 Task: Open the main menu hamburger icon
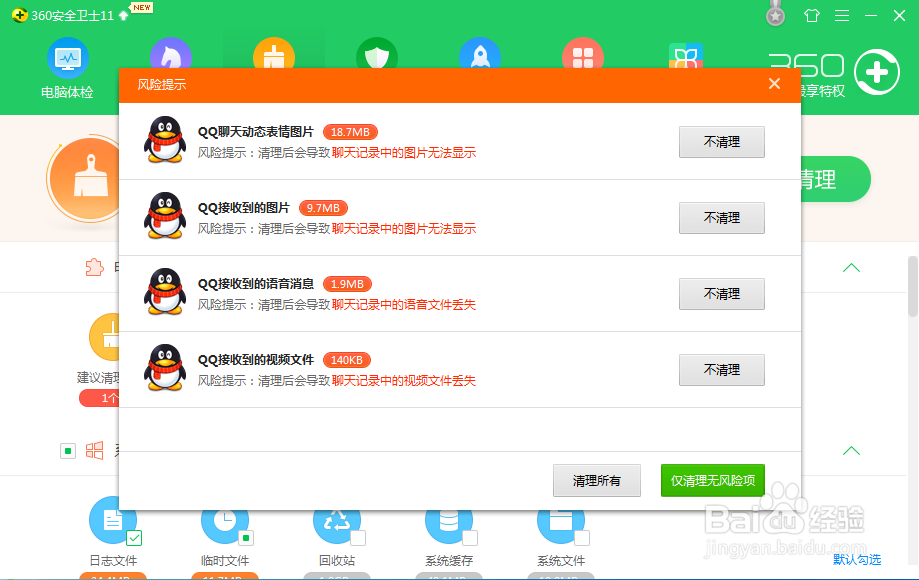tap(842, 15)
